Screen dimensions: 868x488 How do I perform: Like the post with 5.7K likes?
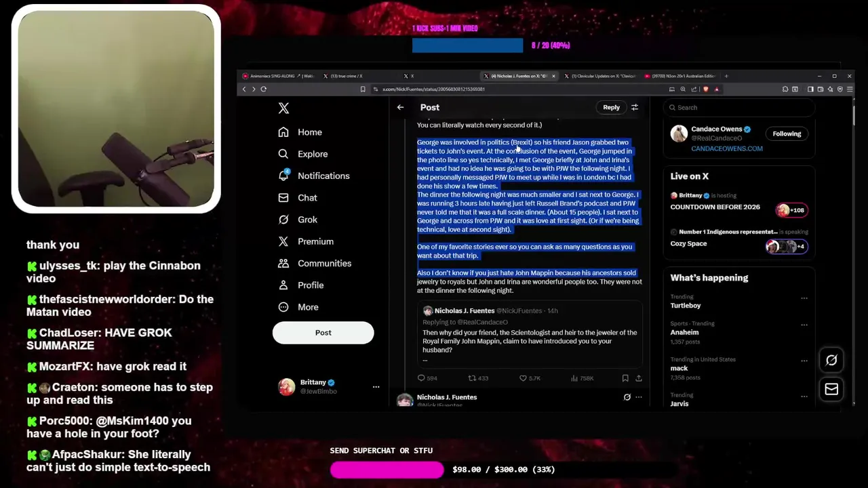pyautogui.click(x=523, y=378)
